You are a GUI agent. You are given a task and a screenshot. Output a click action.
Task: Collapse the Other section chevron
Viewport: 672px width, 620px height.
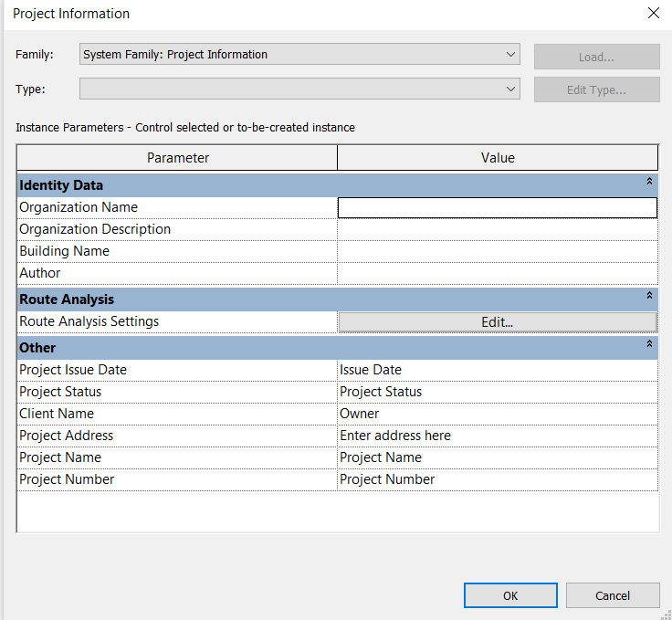coord(649,343)
